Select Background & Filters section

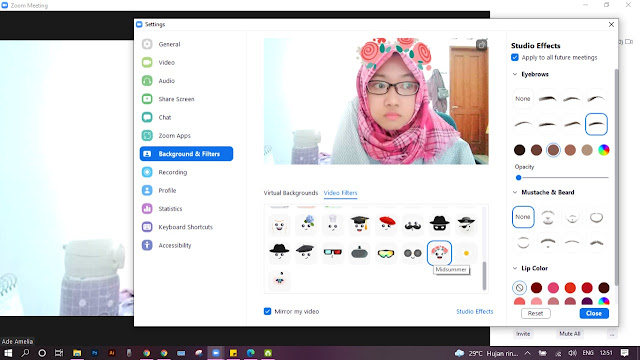click(186, 154)
